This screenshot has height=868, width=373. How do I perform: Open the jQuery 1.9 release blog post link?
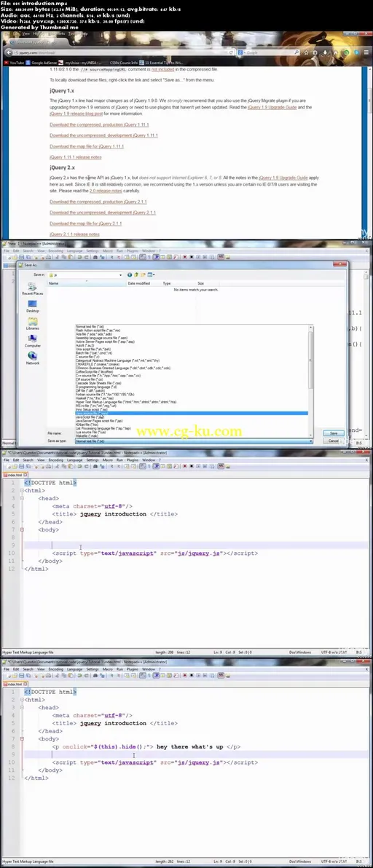click(x=76, y=114)
